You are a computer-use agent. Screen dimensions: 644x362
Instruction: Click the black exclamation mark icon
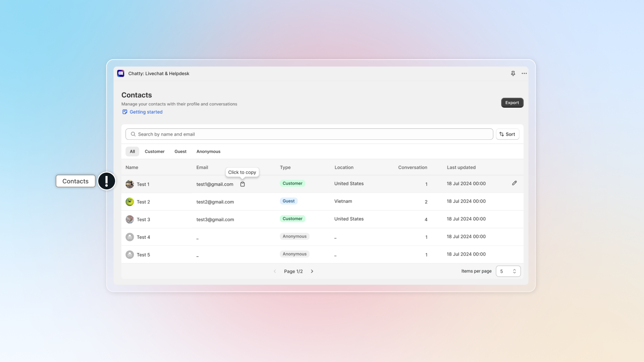tap(107, 181)
